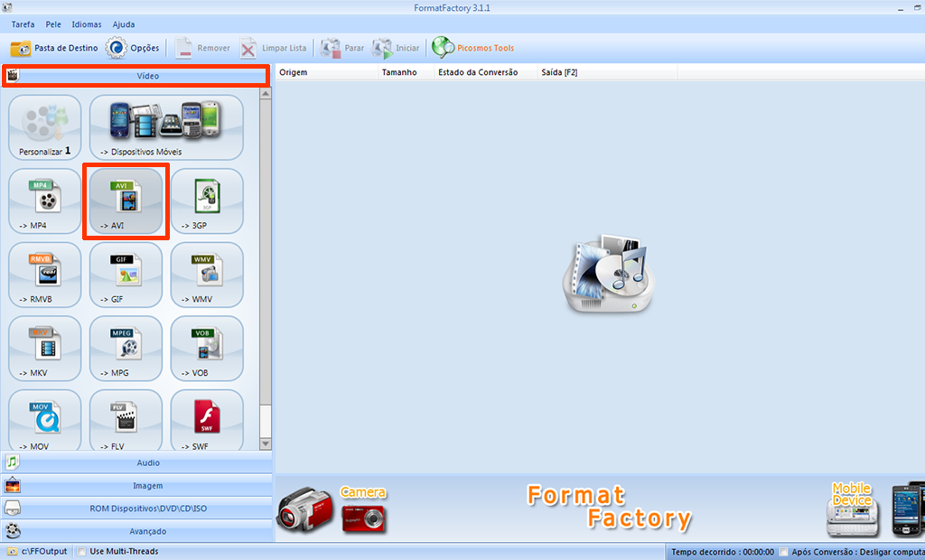Expand the Audio category panel
Viewport: 925px width, 560px height.
tap(136, 462)
